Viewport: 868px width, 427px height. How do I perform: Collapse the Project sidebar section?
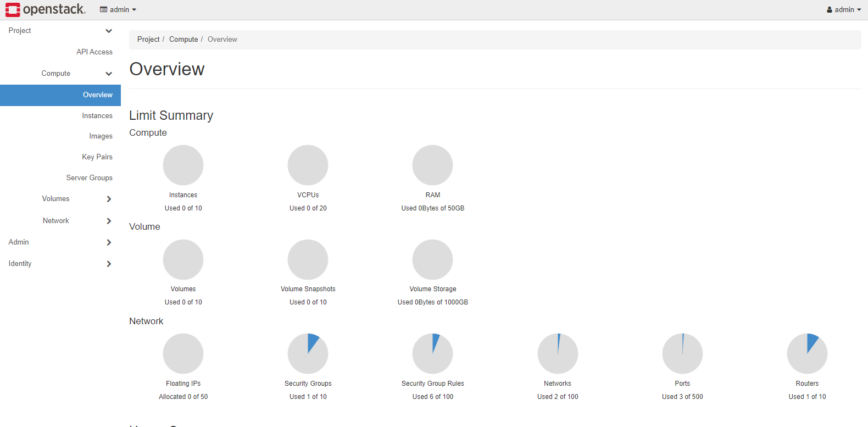coord(60,31)
